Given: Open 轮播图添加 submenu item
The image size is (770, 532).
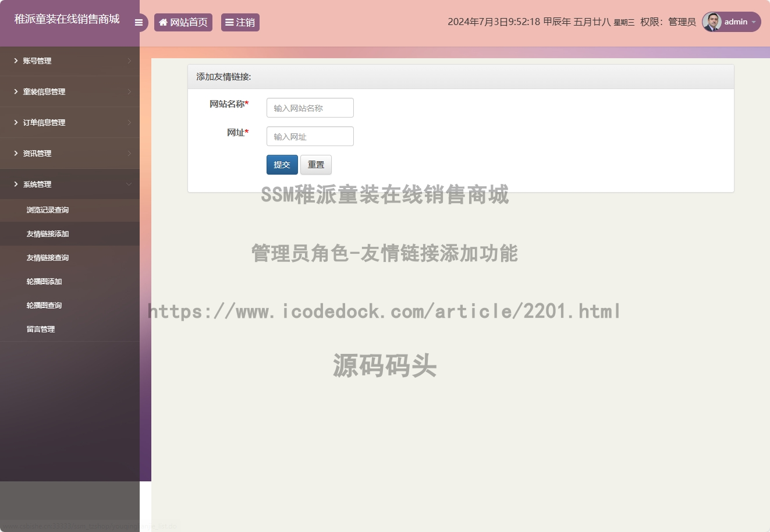Looking at the screenshot, I should click(70, 282).
